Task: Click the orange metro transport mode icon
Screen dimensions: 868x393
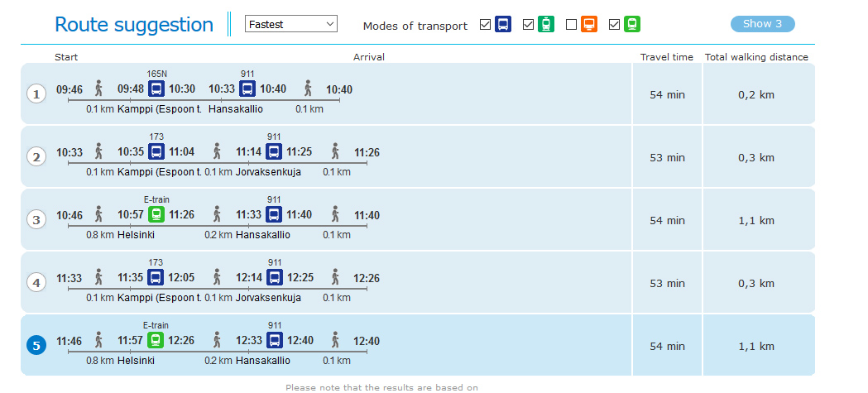Action: point(589,24)
